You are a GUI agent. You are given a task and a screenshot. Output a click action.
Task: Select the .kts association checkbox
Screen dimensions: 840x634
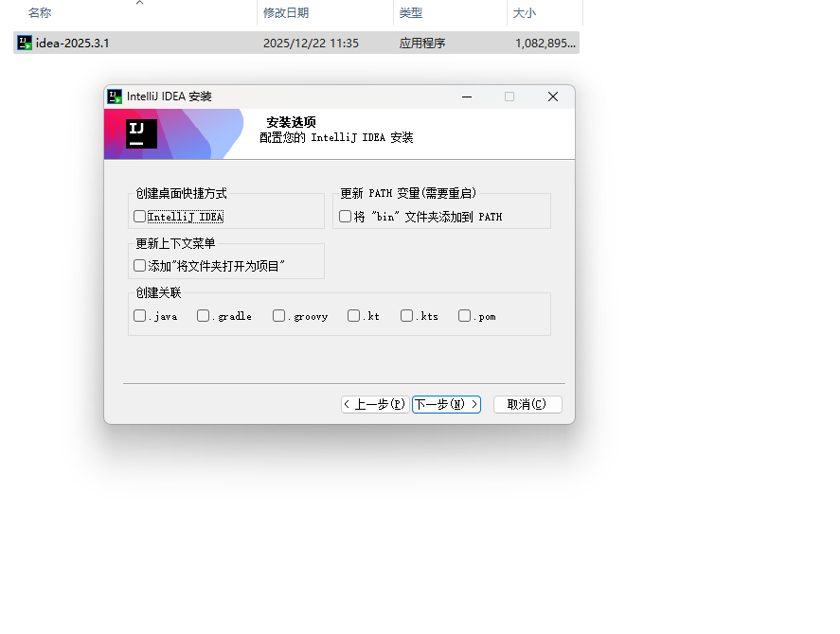tap(406, 316)
